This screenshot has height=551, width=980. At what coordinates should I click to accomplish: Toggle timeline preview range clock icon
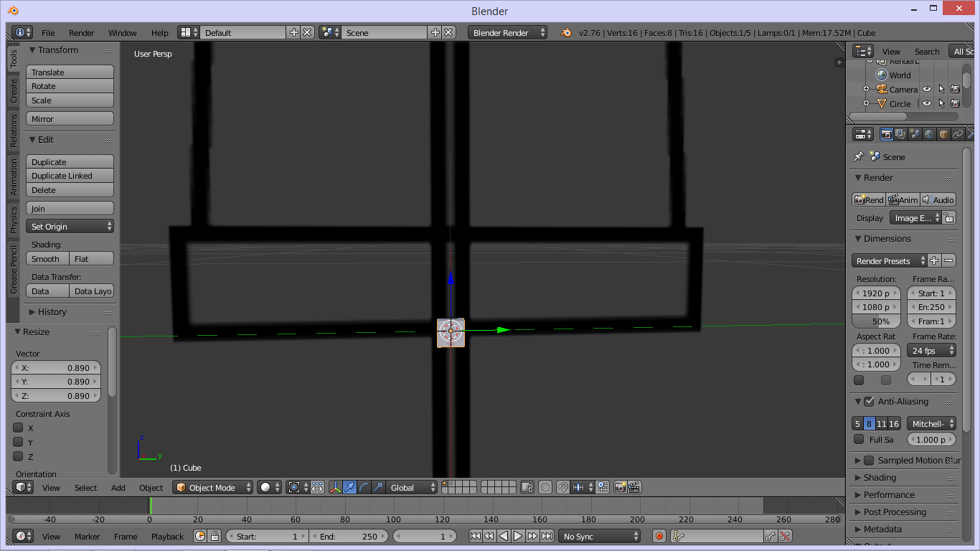(x=200, y=536)
